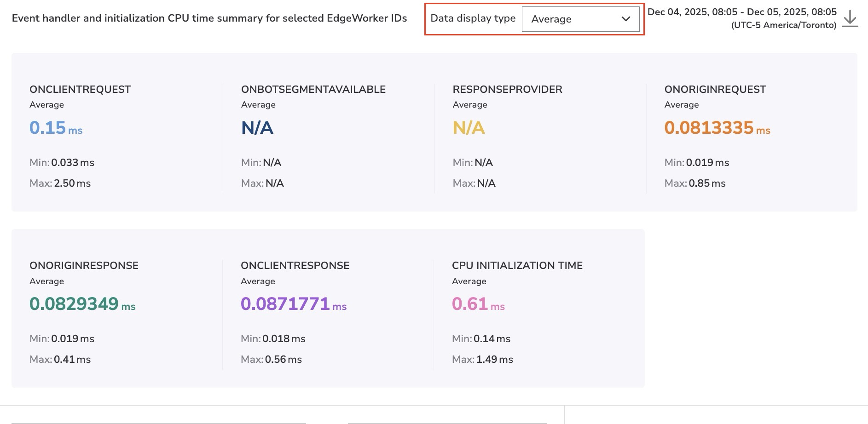Select the CPU INITIALIZATION TIME title
Image resolution: width=868 pixels, height=424 pixels.
point(517,265)
